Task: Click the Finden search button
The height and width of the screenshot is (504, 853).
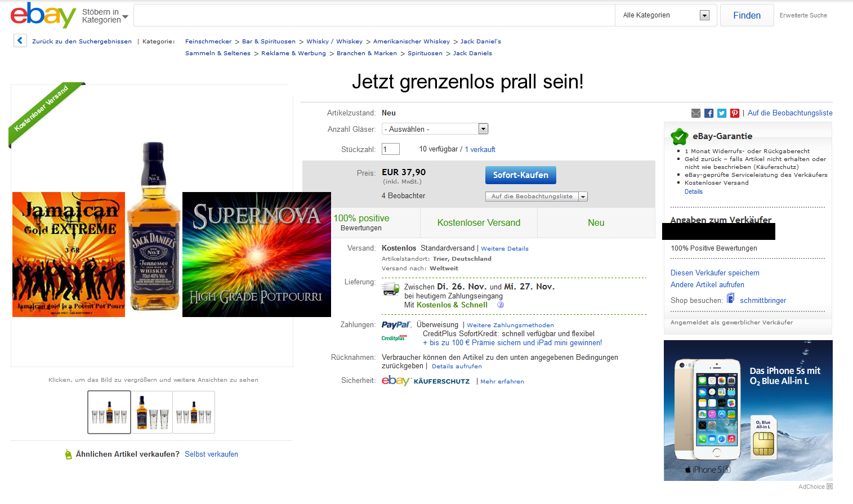Action: click(747, 15)
